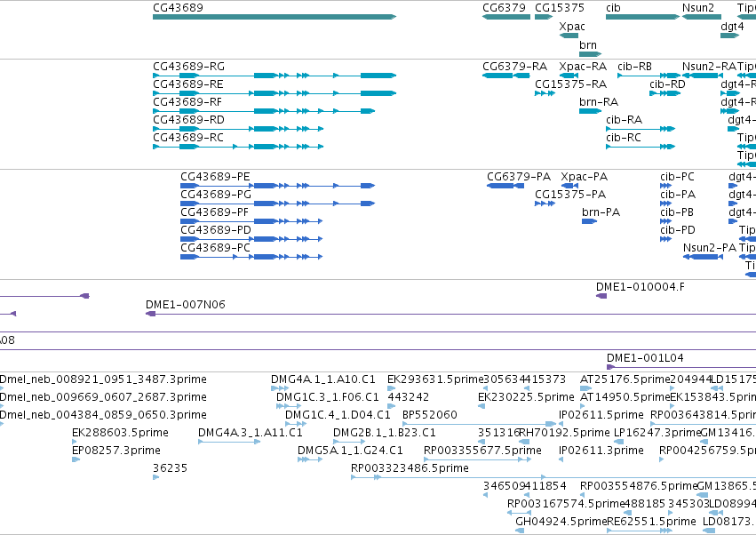The image size is (756, 535).
Task: Select the cib-PA protein
Action: coord(665,204)
